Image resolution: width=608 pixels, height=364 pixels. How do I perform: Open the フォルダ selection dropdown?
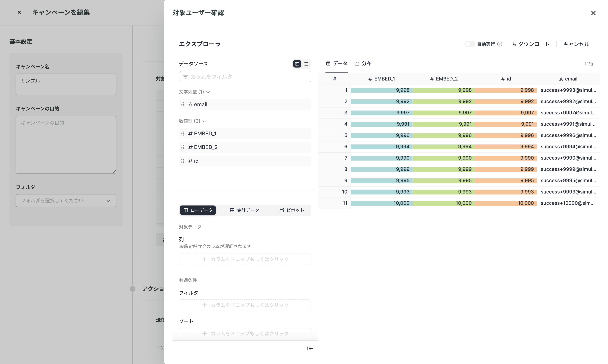[66, 201]
